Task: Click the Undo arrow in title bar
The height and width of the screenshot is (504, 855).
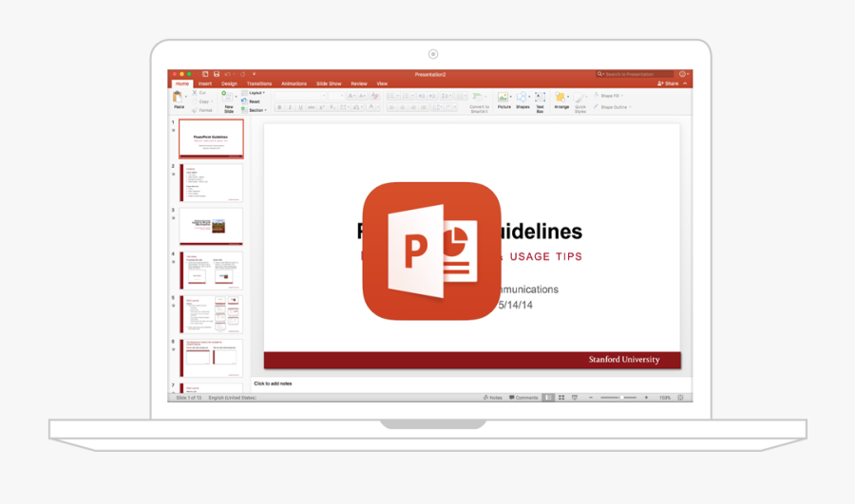Action: point(227,74)
